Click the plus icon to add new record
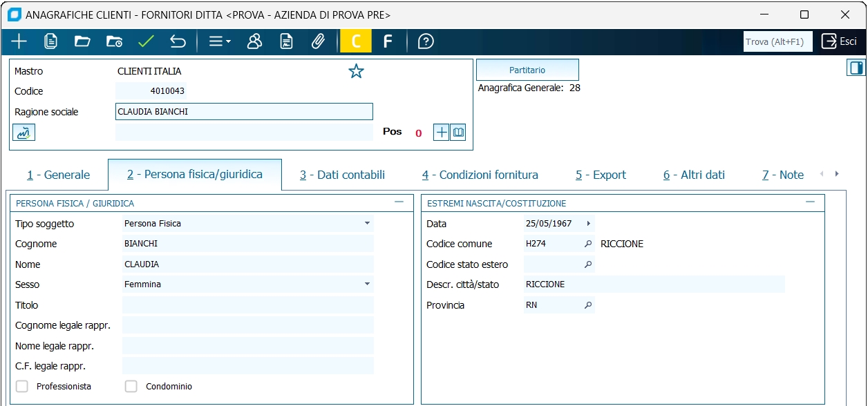The image size is (868, 406). (19, 41)
